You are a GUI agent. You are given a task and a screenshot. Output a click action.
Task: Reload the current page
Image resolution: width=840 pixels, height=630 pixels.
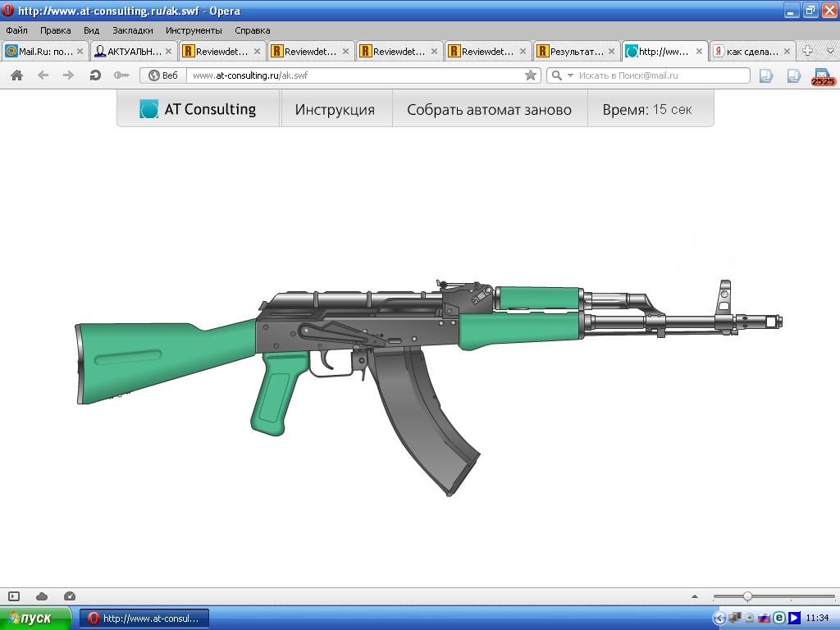95,75
